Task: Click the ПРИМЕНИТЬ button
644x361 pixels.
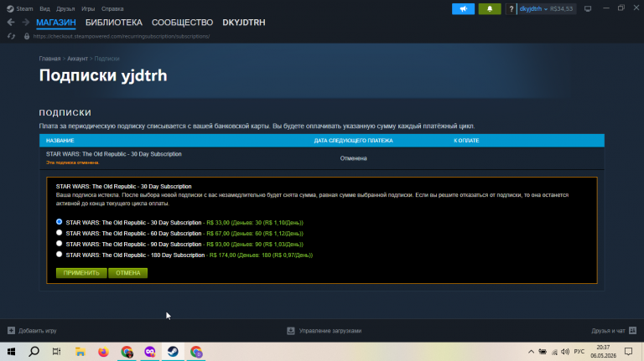Action: pos(81,273)
